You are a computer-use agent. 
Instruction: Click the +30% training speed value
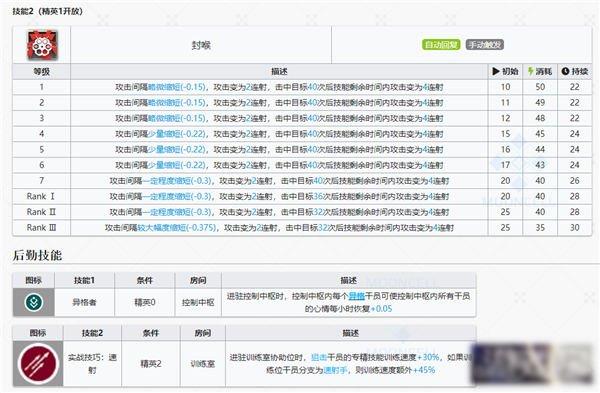pos(428,357)
